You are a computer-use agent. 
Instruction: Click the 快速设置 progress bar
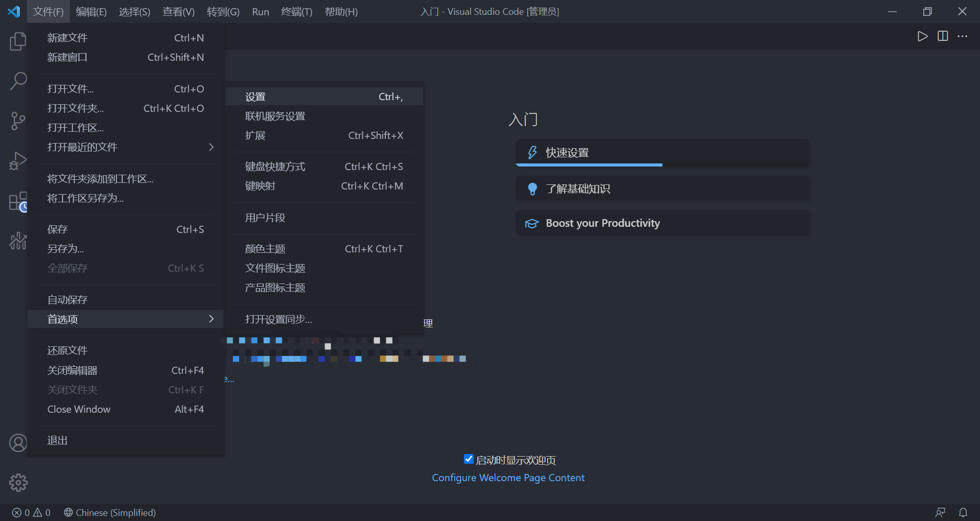coord(590,164)
